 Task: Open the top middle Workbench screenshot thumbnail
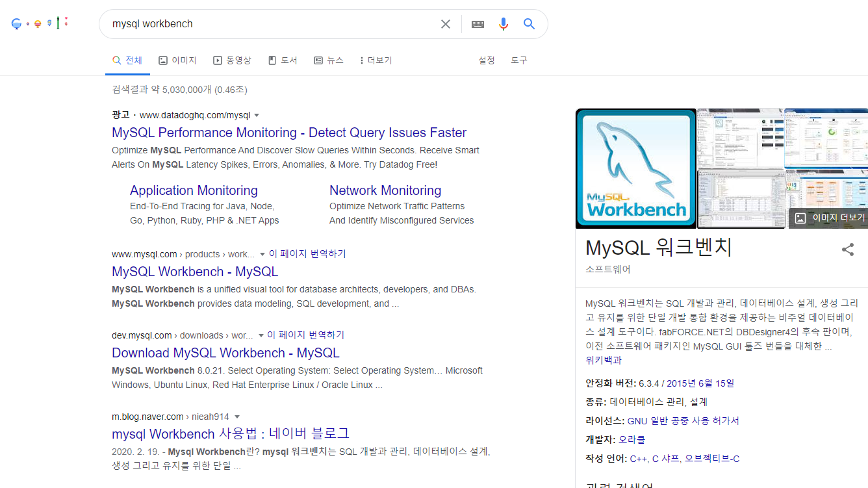741,138
